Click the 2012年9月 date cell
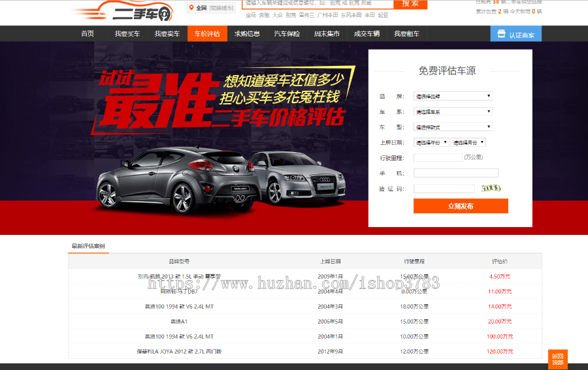 pos(331,351)
